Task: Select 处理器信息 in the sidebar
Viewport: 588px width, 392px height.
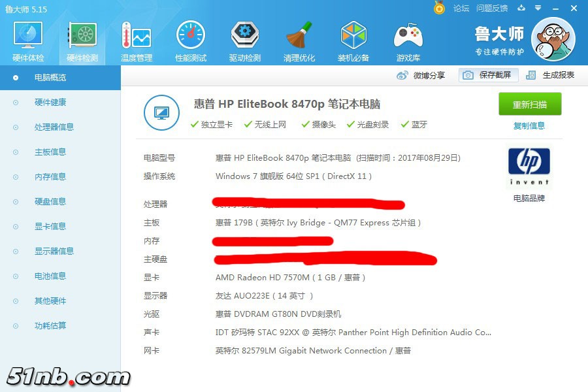Action: (54, 127)
